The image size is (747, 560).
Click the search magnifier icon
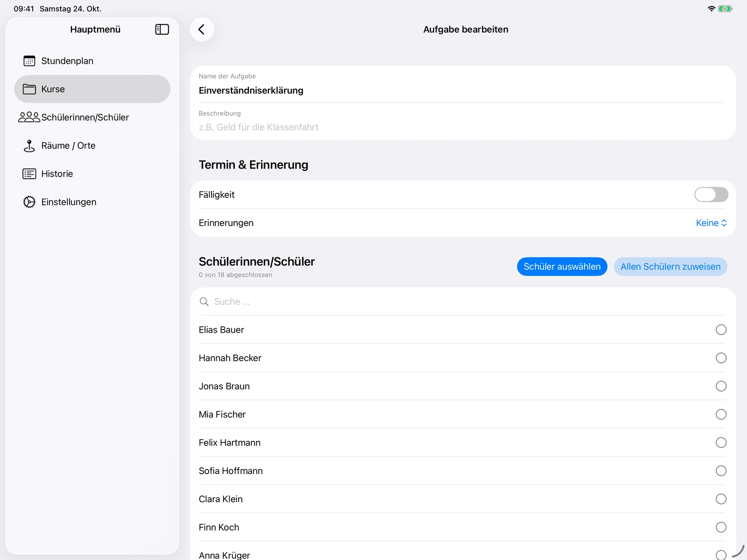[x=204, y=301]
